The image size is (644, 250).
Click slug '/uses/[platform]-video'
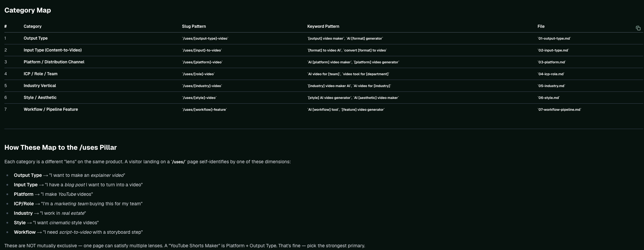[x=202, y=62]
